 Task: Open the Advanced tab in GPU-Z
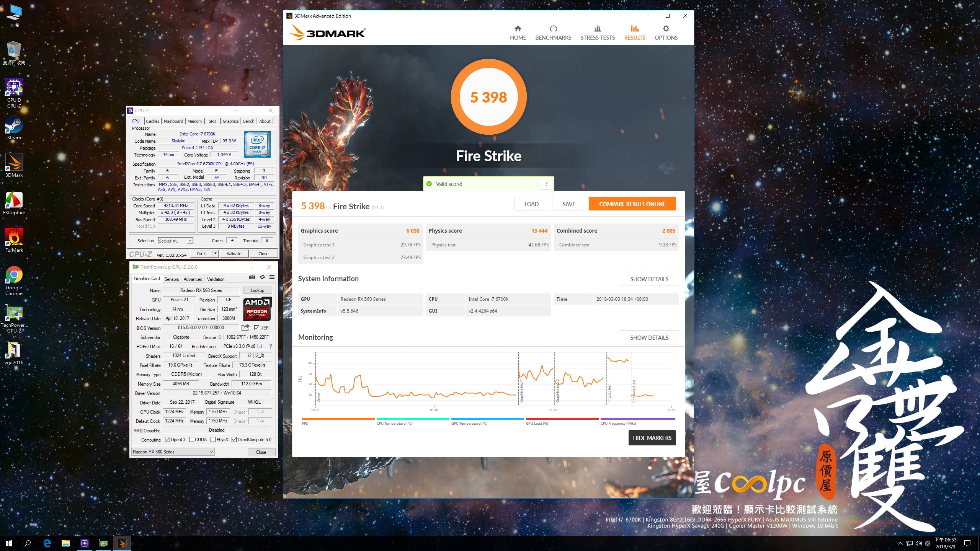(x=193, y=279)
